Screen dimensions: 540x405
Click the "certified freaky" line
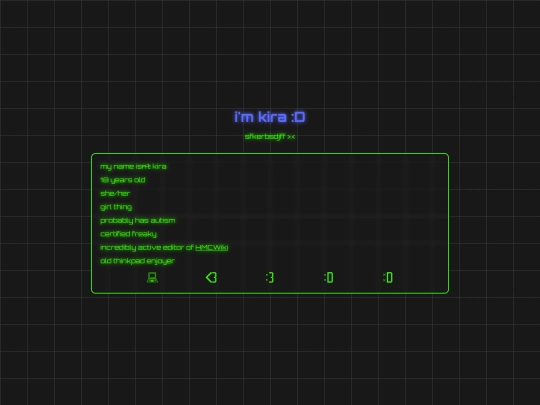pos(128,234)
